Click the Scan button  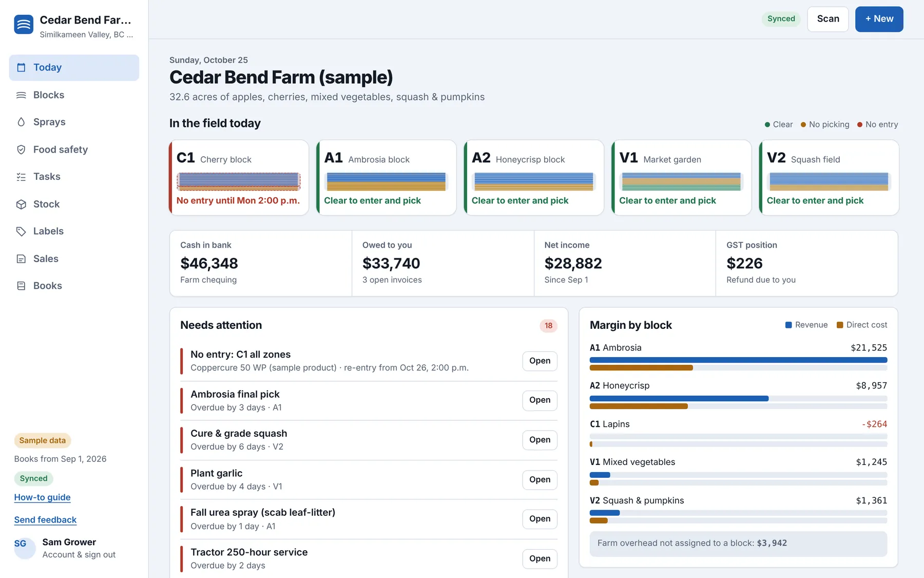(828, 19)
